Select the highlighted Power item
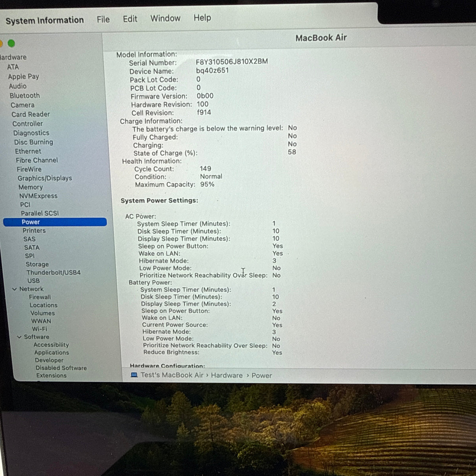The height and width of the screenshot is (476, 476). [55, 222]
